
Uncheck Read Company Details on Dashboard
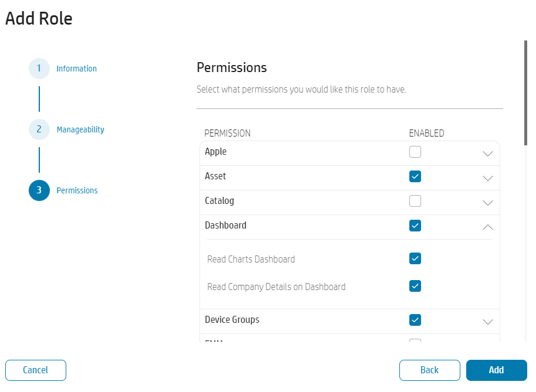click(415, 286)
